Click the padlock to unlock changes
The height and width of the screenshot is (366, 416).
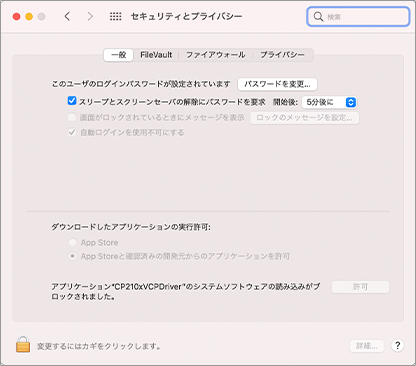coord(23,344)
